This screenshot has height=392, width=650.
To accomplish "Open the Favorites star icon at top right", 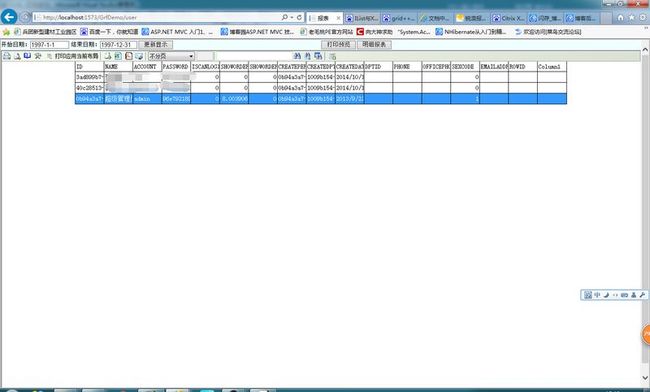I will point(631,17).
